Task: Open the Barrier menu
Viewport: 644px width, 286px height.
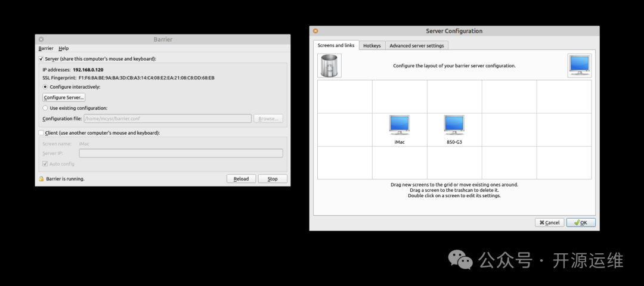Action: [x=46, y=48]
